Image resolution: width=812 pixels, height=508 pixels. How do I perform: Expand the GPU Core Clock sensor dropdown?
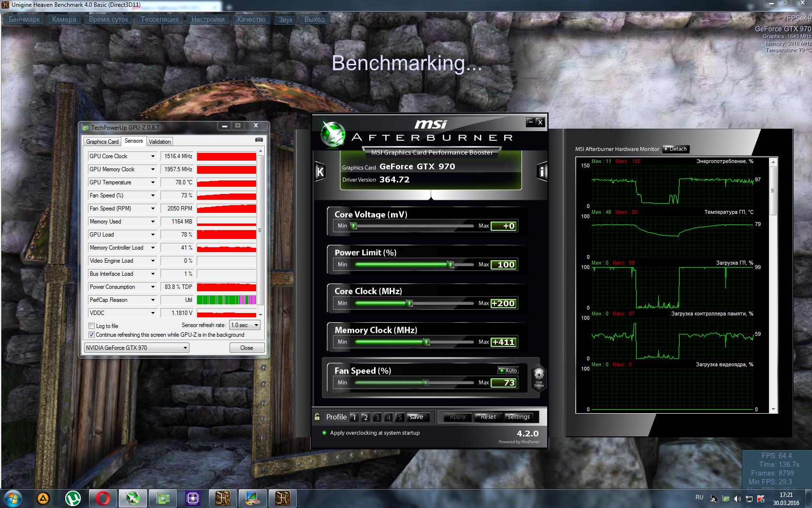[x=153, y=156]
